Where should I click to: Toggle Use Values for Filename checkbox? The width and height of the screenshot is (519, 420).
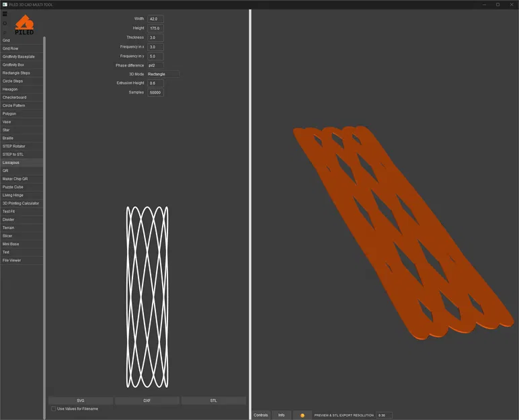pos(53,409)
